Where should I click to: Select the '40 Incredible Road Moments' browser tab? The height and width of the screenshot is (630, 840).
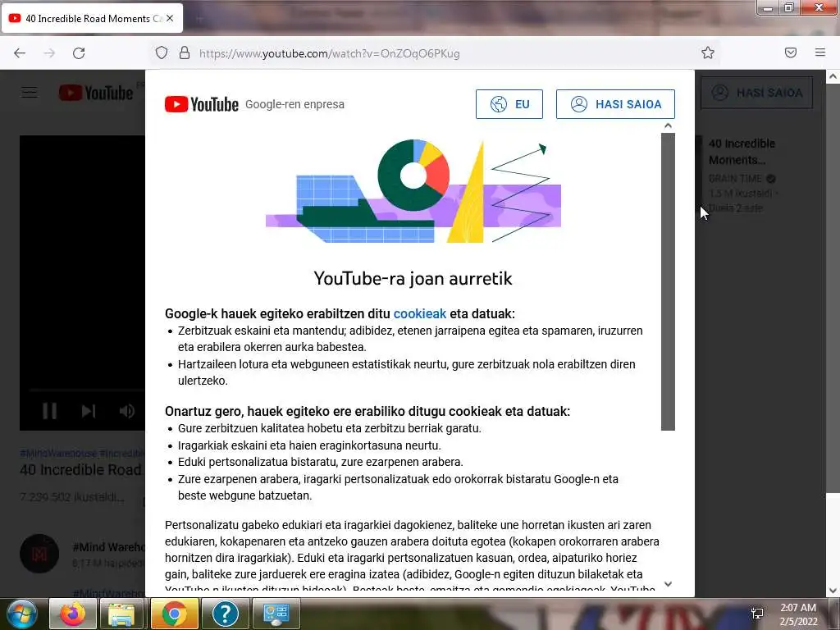[x=92, y=18]
